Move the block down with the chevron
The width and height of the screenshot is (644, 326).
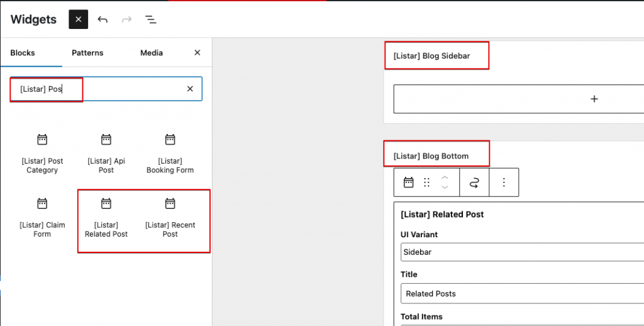pos(445,187)
